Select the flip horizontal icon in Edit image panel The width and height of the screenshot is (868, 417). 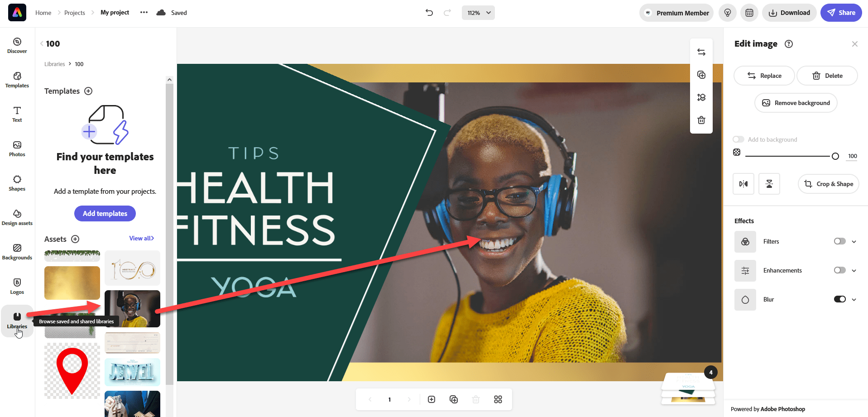coord(743,184)
